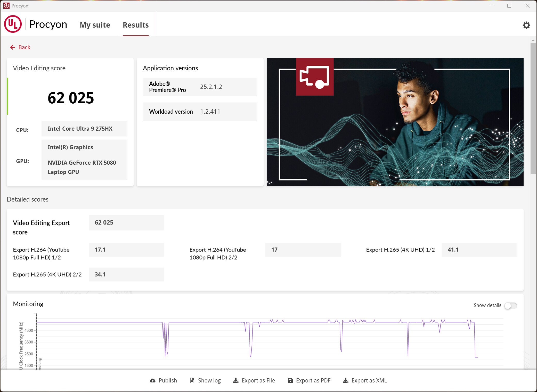The width and height of the screenshot is (537, 392).
Task: Select the Results tab
Action: point(136,25)
